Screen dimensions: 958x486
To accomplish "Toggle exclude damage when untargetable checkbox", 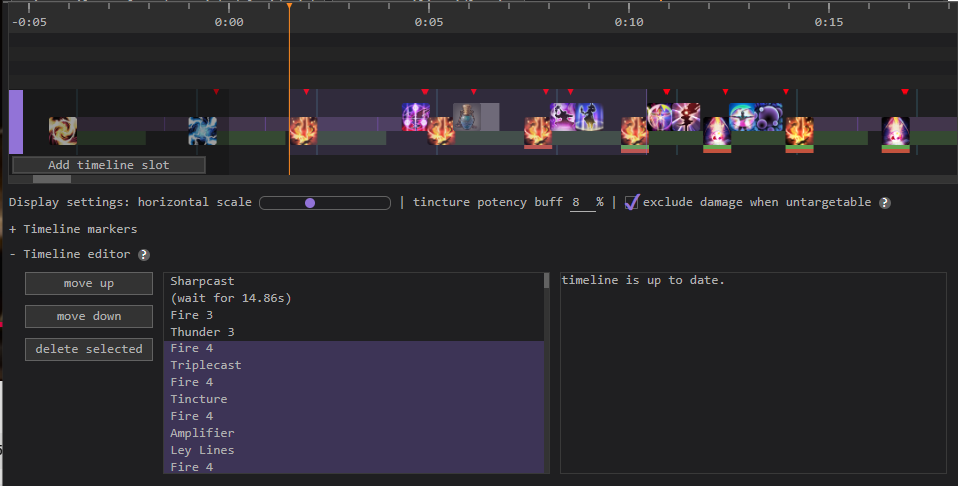I will click(x=631, y=202).
